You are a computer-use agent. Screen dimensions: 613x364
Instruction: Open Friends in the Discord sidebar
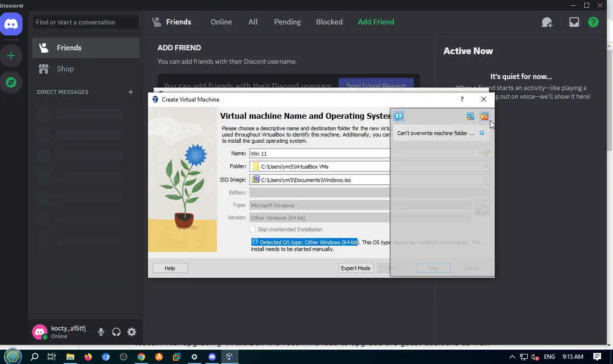(86, 48)
